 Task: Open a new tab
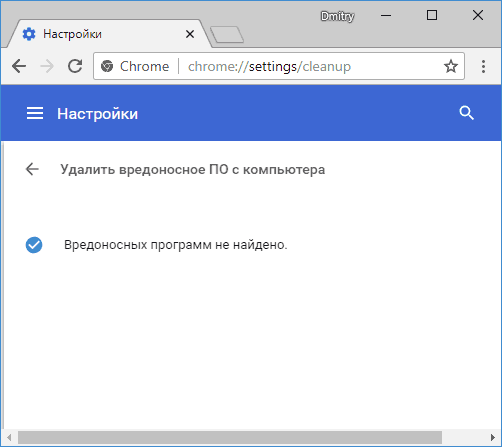coord(227,35)
